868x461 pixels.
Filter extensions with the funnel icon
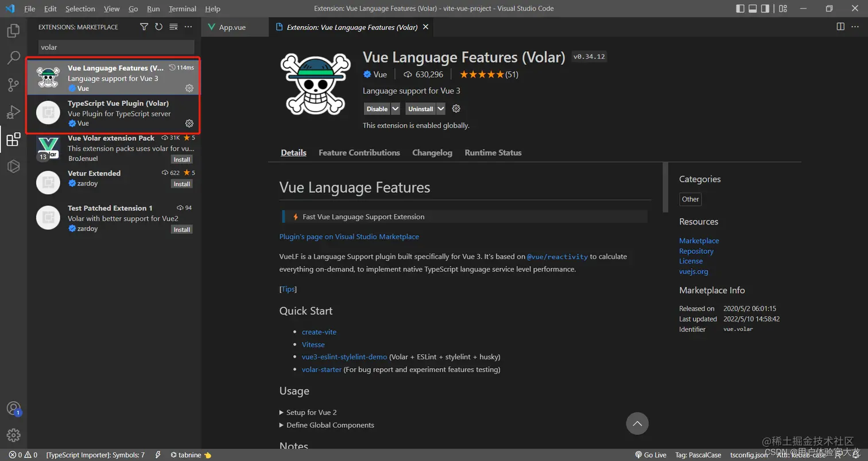(x=144, y=27)
